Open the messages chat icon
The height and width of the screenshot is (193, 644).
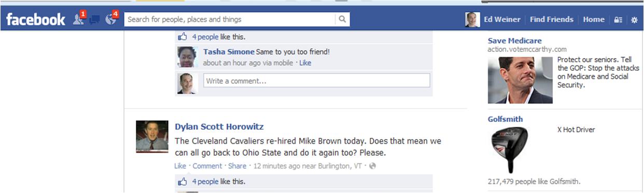click(x=94, y=20)
